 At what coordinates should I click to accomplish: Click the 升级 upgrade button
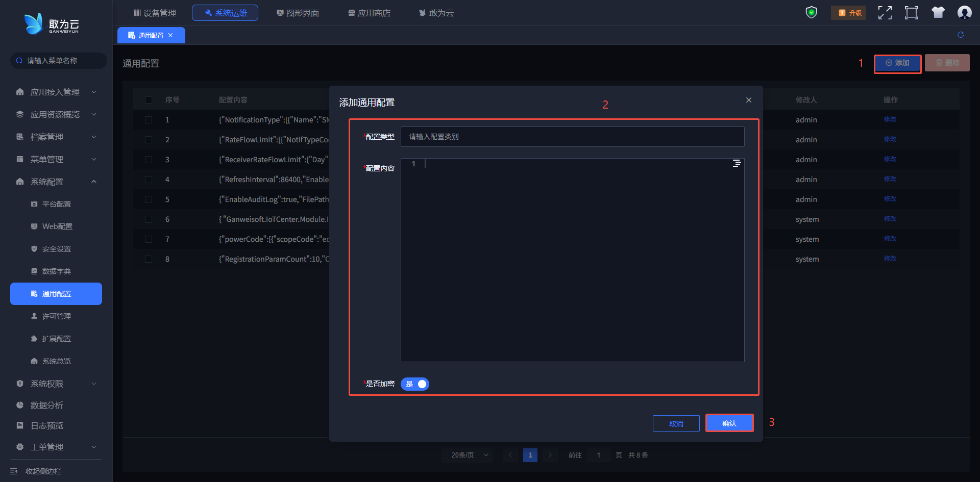click(849, 13)
